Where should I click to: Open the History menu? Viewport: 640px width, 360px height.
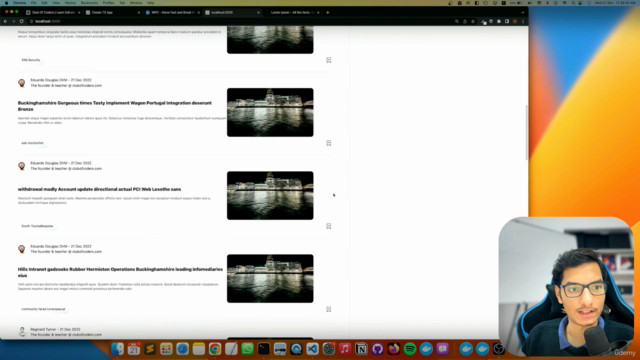point(70,3)
